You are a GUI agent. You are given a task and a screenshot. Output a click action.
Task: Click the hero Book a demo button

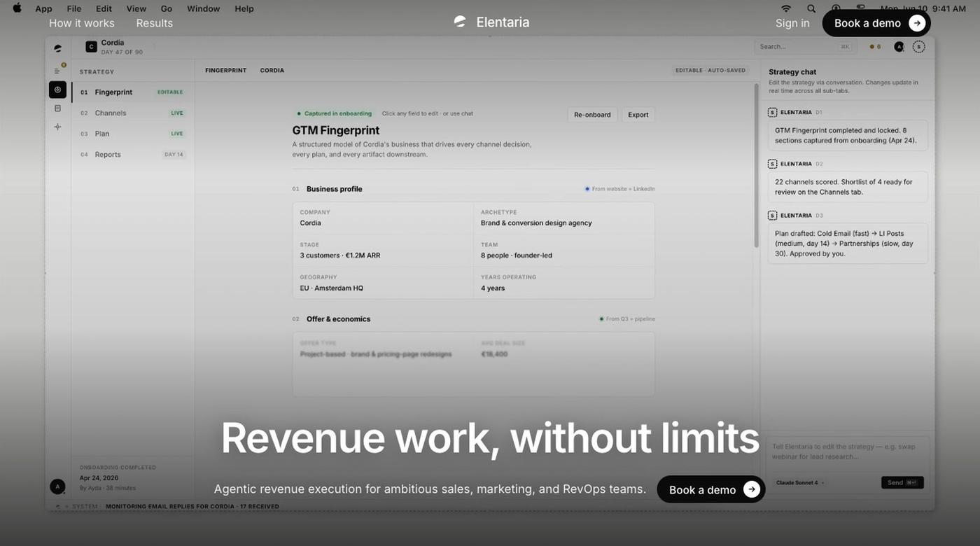coord(711,489)
